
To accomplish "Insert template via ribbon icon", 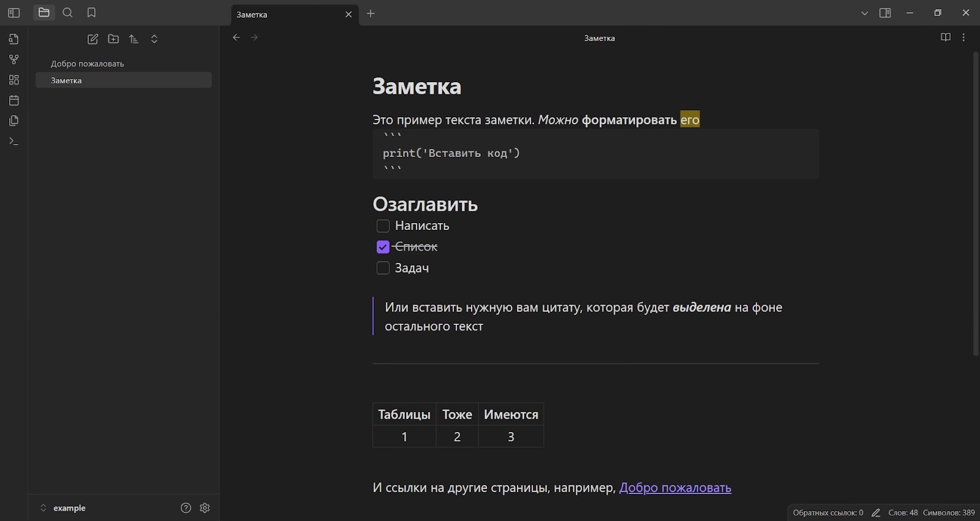I will coord(14,121).
